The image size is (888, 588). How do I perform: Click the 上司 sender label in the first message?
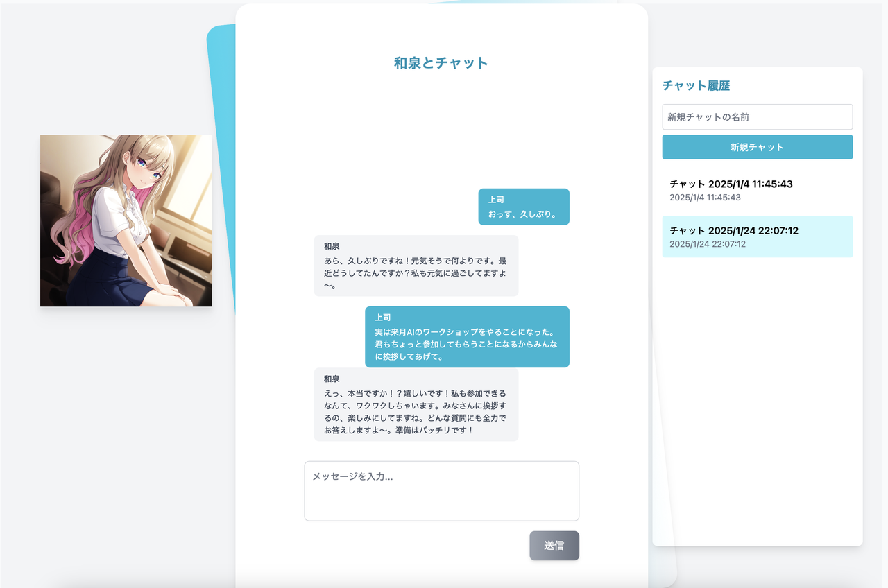point(496,200)
